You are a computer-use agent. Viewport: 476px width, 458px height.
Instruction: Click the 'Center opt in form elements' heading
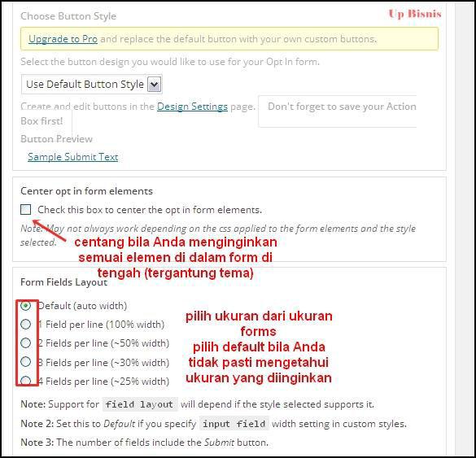click(x=86, y=191)
